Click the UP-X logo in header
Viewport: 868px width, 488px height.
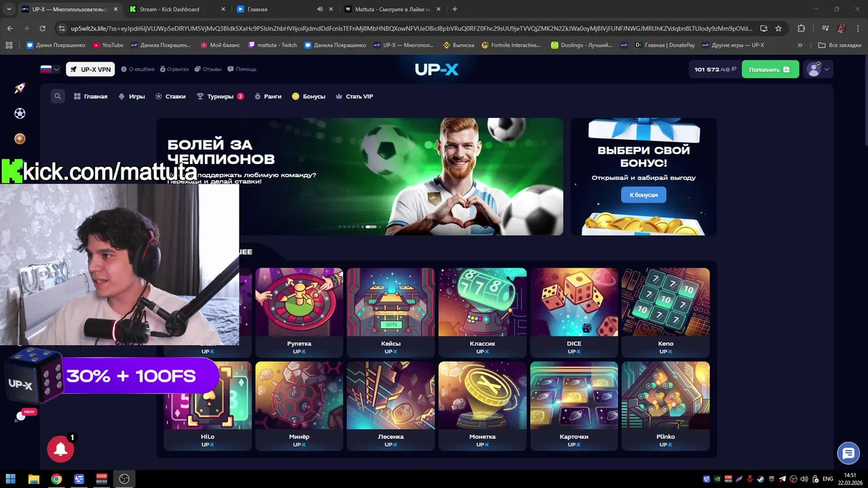(x=436, y=69)
